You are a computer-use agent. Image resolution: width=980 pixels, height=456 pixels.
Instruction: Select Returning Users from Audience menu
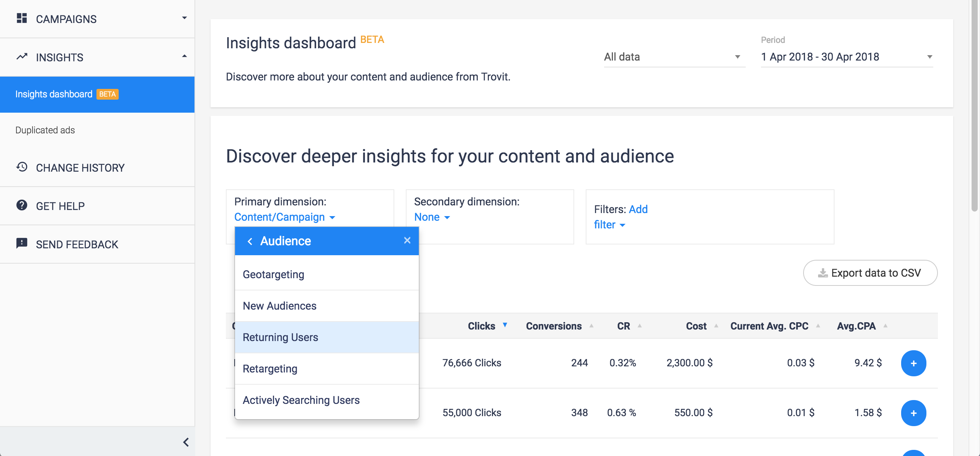281,337
